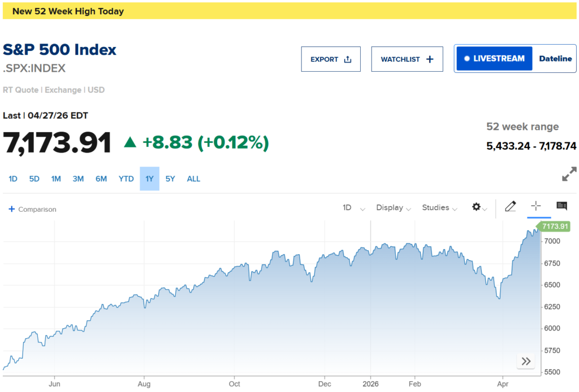Click the chart settings gear icon
Viewport: 579px width, 392px height.
(477, 207)
